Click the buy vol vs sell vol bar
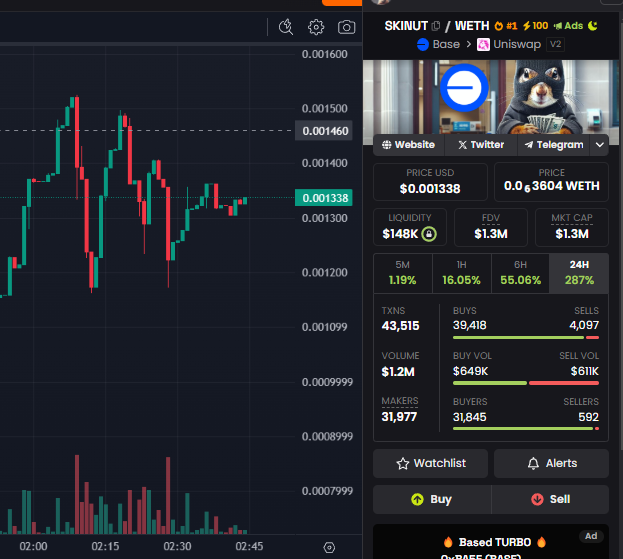Image resolution: width=623 pixels, height=559 pixels. pos(526,383)
